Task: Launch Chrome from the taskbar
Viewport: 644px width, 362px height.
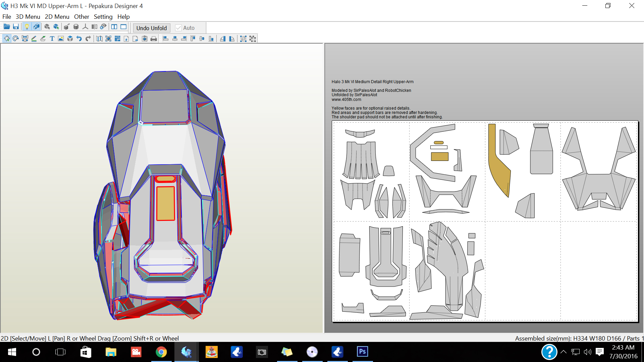Action: point(161,352)
